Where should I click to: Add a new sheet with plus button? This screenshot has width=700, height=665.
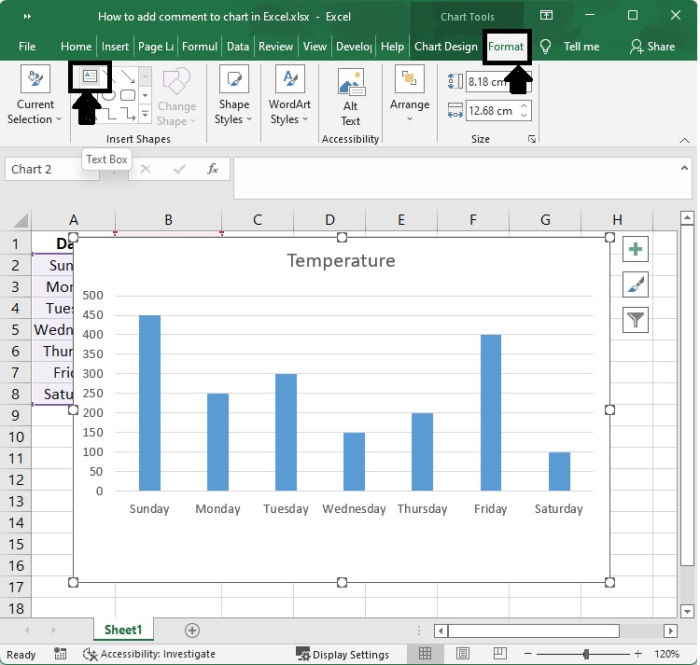pos(192,630)
